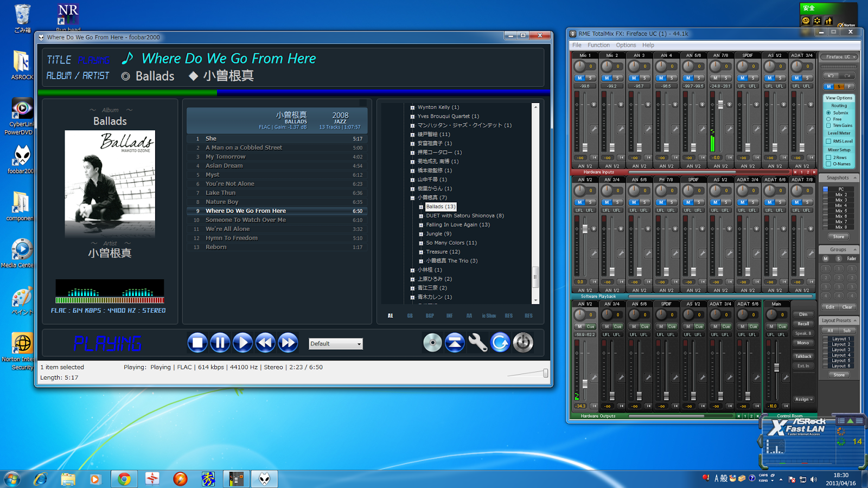Click the Recall button in TotalMix
The width and height of the screenshot is (868, 488).
click(803, 324)
